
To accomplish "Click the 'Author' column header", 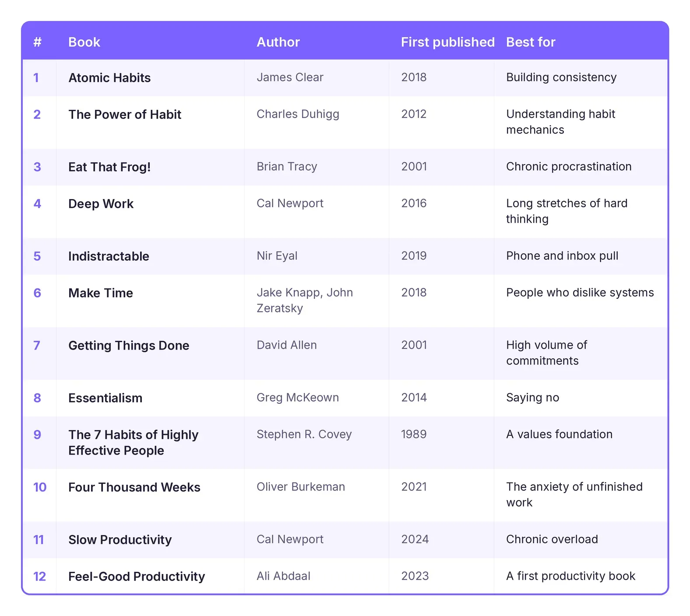I will [x=278, y=42].
